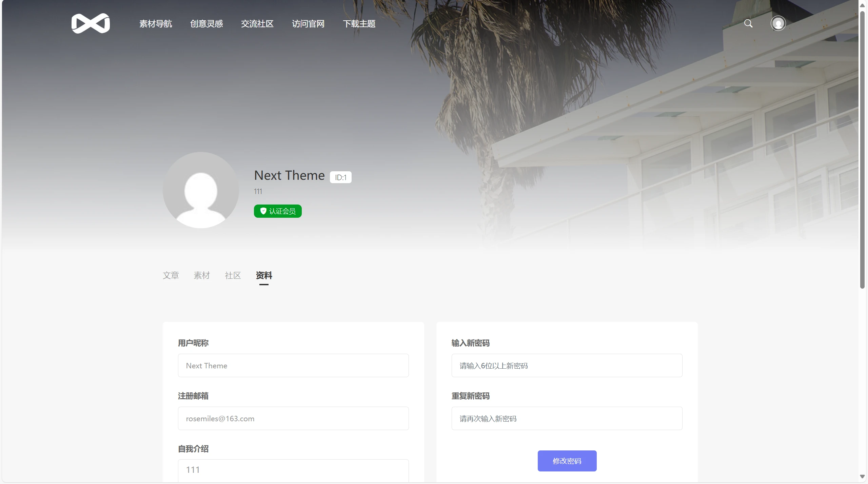Image resolution: width=868 pixels, height=484 pixels.
Task: Click the 注册邮箱 email field
Action: coord(293,418)
